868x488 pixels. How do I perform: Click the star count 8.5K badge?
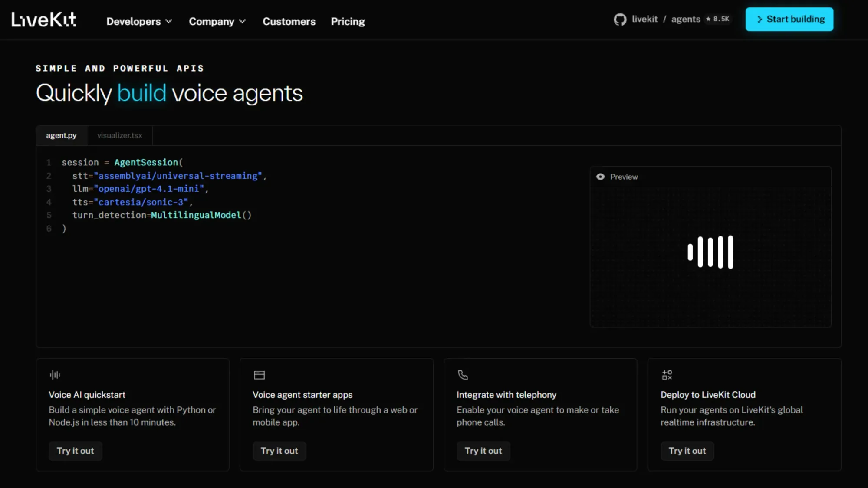[x=718, y=19]
